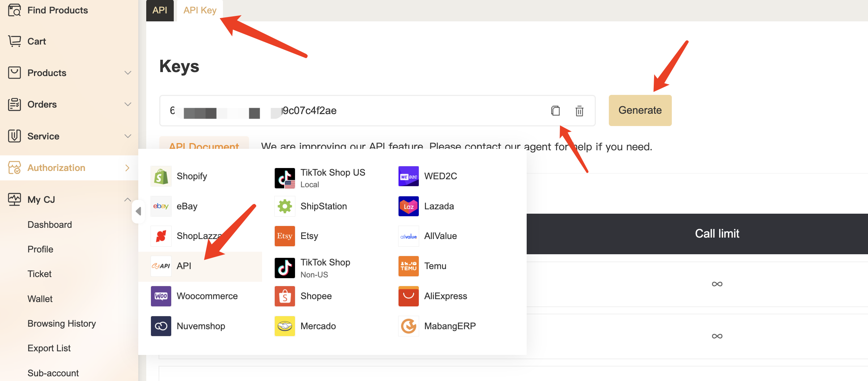Click the AllValue logo icon

[409, 236]
